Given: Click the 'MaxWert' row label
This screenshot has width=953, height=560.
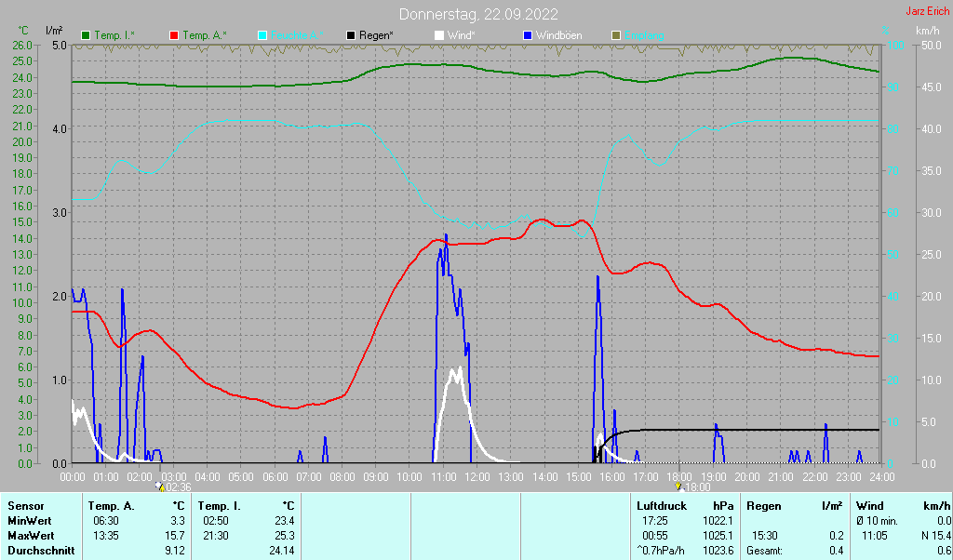Looking at the screenshot, I should tap(31, 537).
